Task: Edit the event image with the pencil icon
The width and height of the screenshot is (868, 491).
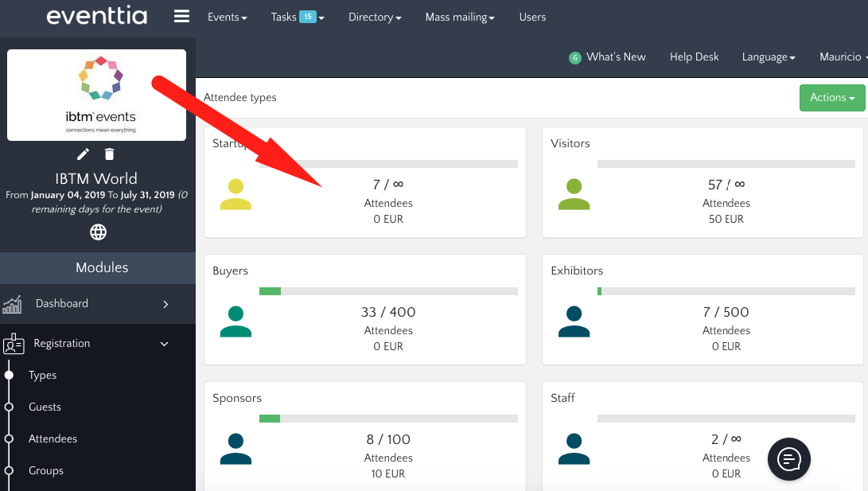Action: click(83, 154)
